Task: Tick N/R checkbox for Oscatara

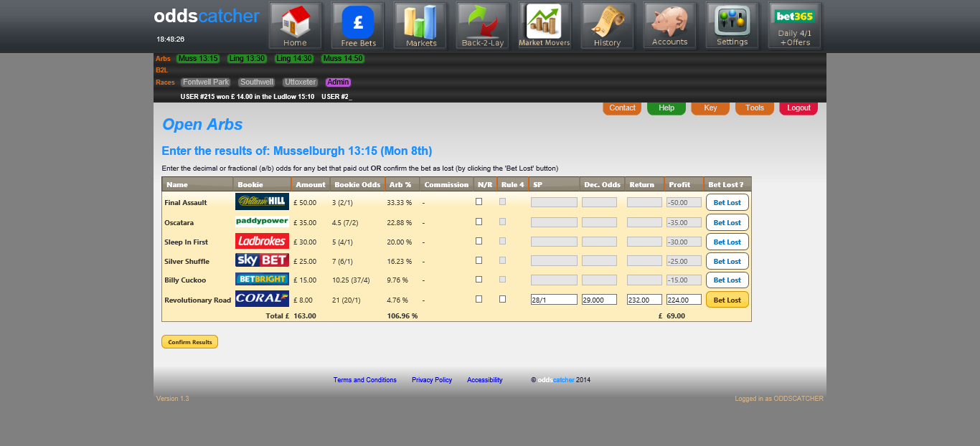Action: click(x=479, y=222)
